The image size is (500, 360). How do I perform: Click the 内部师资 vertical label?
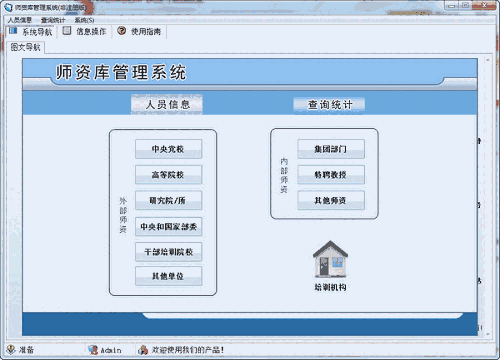point(284,175)
